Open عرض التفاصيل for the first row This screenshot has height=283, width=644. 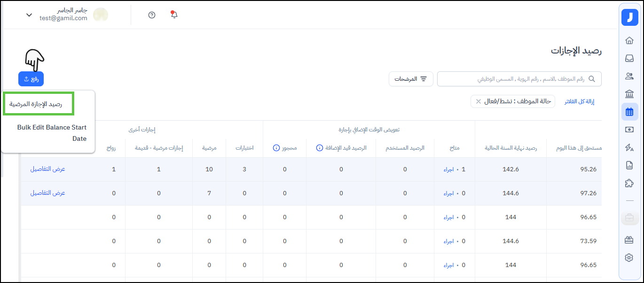(47, 169)
